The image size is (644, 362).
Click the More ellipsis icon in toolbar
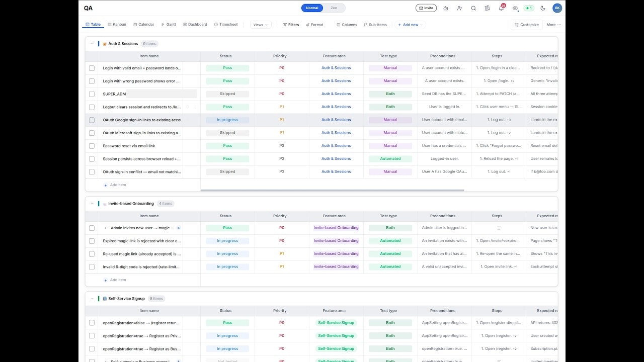pyautogui.click(x=559, y=25)
